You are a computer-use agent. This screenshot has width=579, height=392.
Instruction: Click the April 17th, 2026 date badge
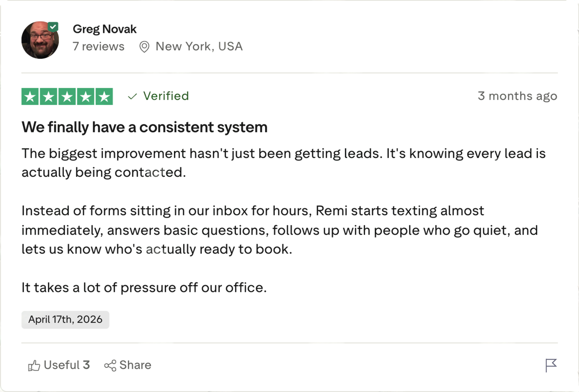tap(65, 320)
